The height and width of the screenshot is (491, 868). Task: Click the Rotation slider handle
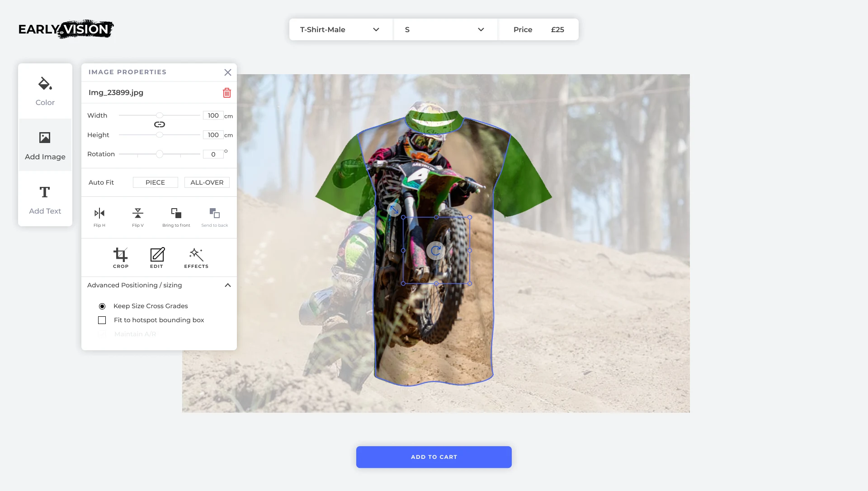(x=160, y=154)
